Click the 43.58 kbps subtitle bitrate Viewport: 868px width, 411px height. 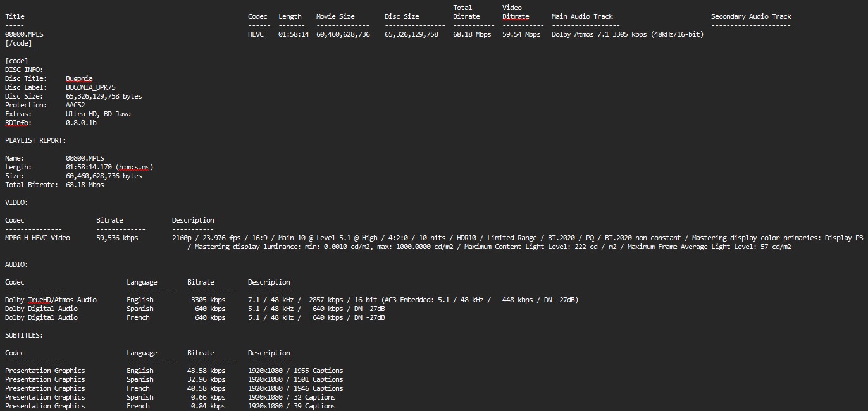206,371
